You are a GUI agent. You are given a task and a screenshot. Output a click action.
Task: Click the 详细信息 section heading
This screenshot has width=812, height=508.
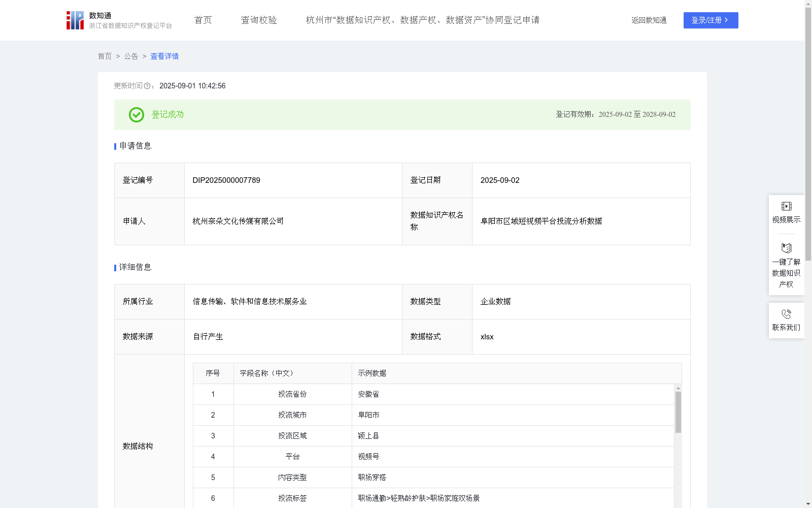(x=135, y=268)
